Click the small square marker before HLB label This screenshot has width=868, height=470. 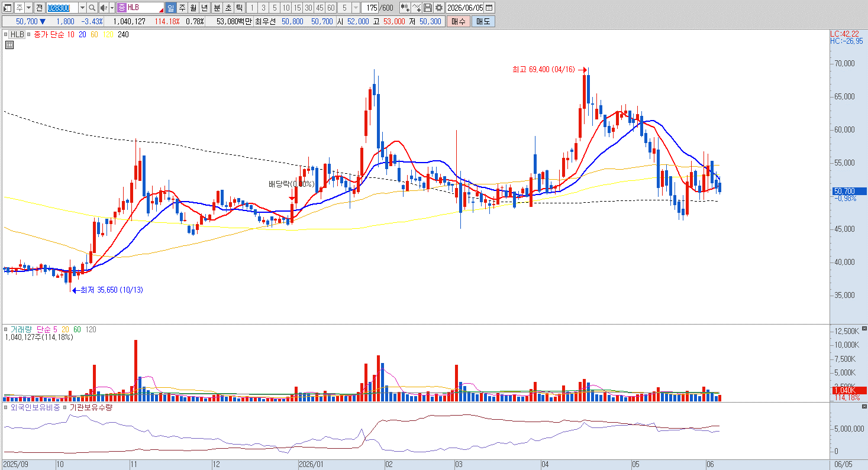pos(6,34)
